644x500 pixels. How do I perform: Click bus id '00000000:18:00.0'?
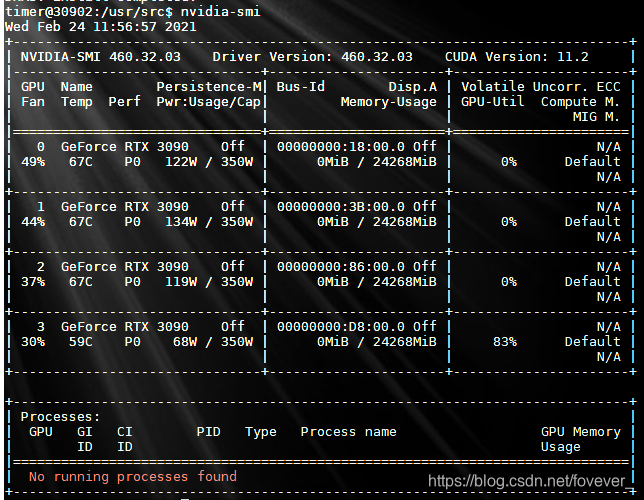click(340, 147)
